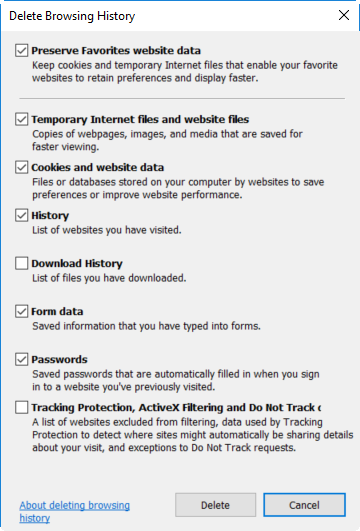Uncheck the Form data checkbox
The width and height of the screenshot is (360, 531).
point(21,312)
